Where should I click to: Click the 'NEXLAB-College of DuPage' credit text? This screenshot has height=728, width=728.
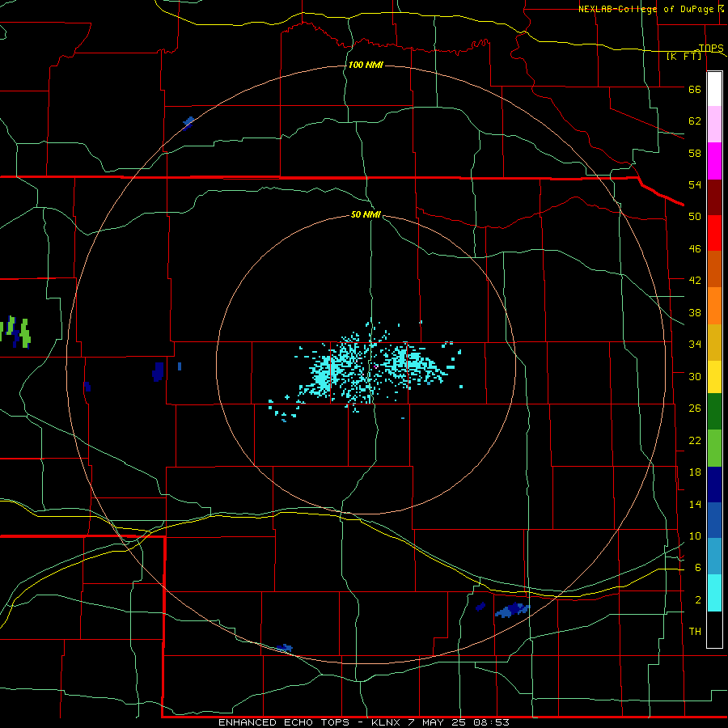tap(645, 9)
